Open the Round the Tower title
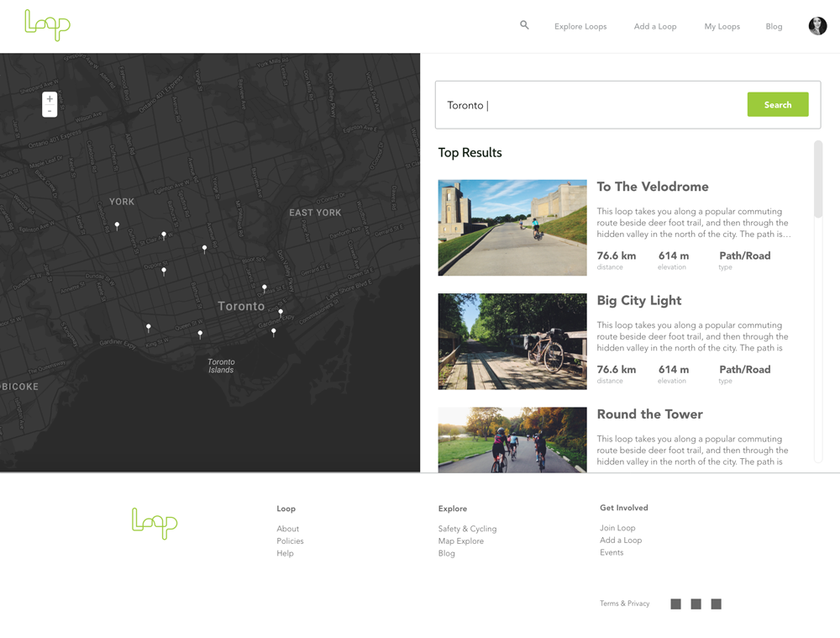The width and height of the screenshot is (840, 638). (650, 414)
